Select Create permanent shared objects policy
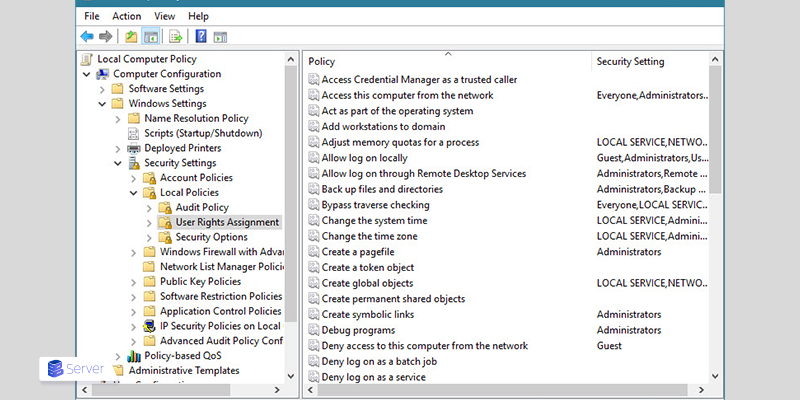This screenshot has height=400, width=800. tap(393, 299)
